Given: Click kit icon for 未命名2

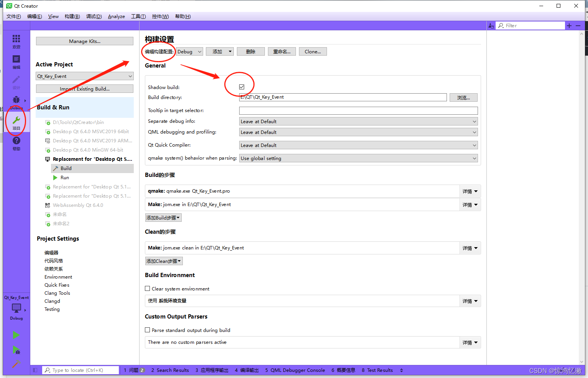Looking at the screenshot, I should pyautogui.click(x=48, y=224).
